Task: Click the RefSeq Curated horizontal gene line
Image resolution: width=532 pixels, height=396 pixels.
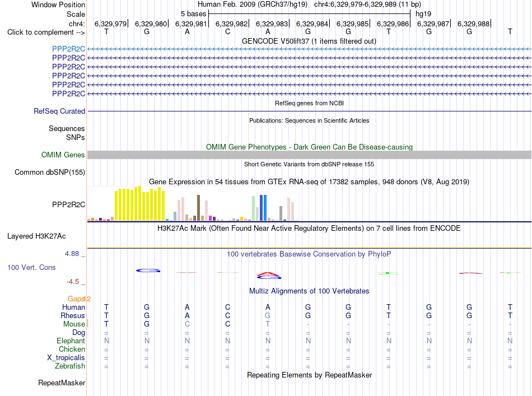Action: click(310, 111)
